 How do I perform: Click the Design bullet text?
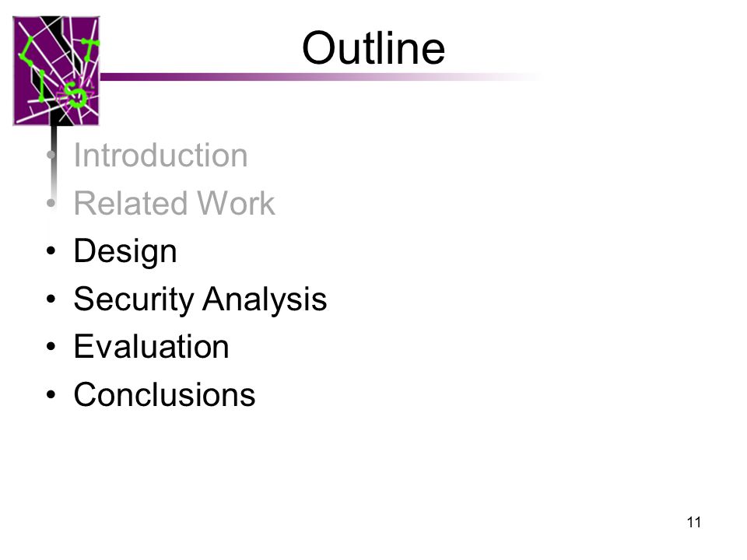click(x=125, y=252)
